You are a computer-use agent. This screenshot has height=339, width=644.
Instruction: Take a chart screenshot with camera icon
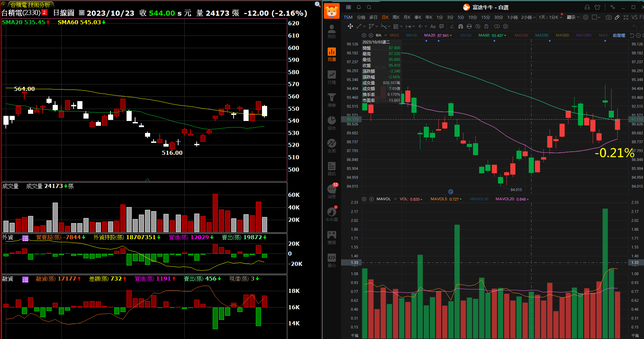(609, 17)
